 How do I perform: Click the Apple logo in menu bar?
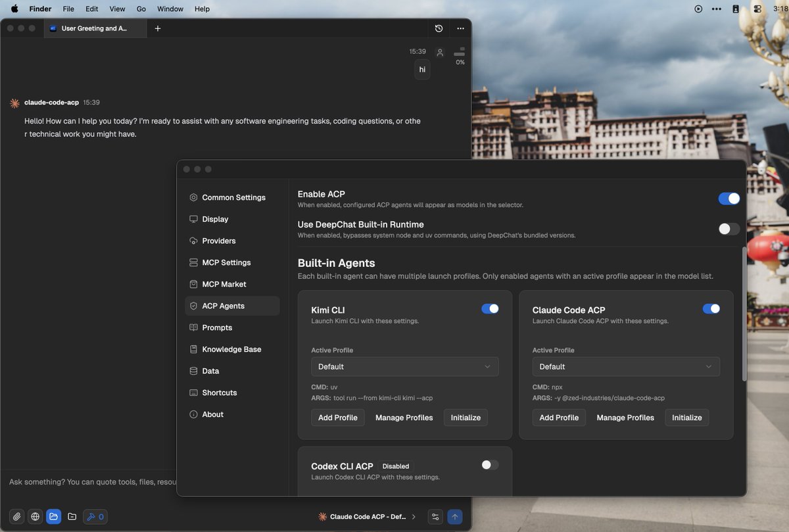(14, 9)
